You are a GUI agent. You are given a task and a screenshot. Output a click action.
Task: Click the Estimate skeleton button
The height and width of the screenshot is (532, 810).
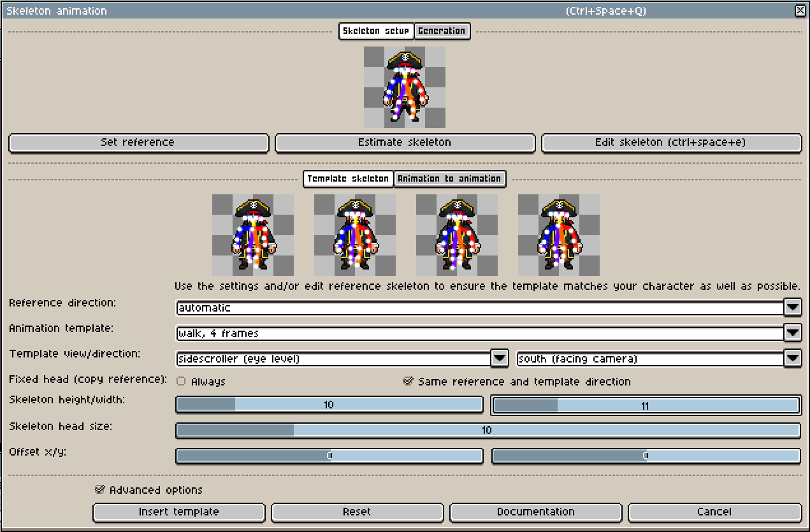(x=405, y=143)
